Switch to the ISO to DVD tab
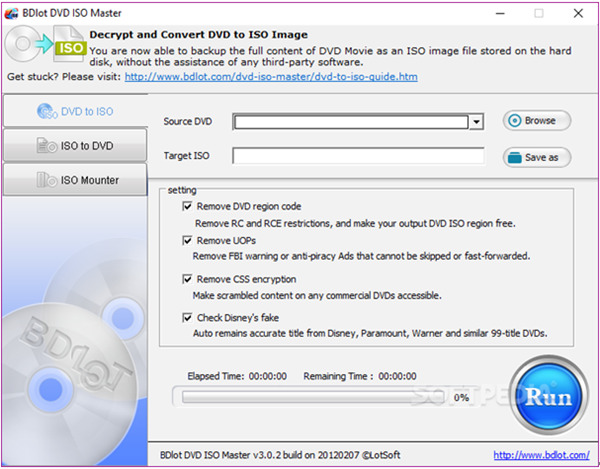 [x=75, y=146]
